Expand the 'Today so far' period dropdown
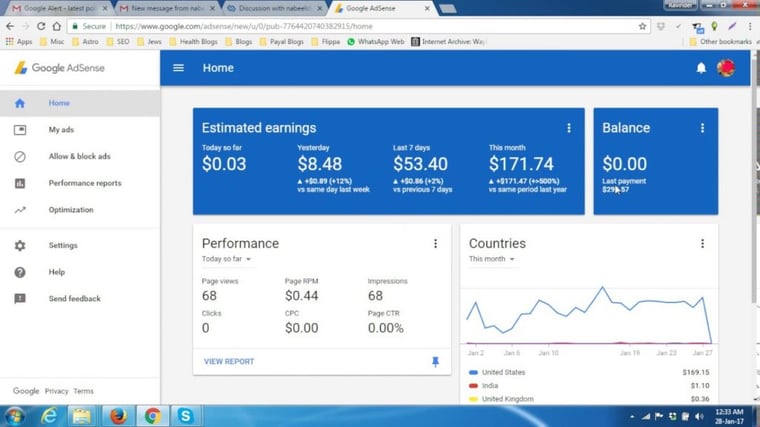 click(x=226, y=259)
